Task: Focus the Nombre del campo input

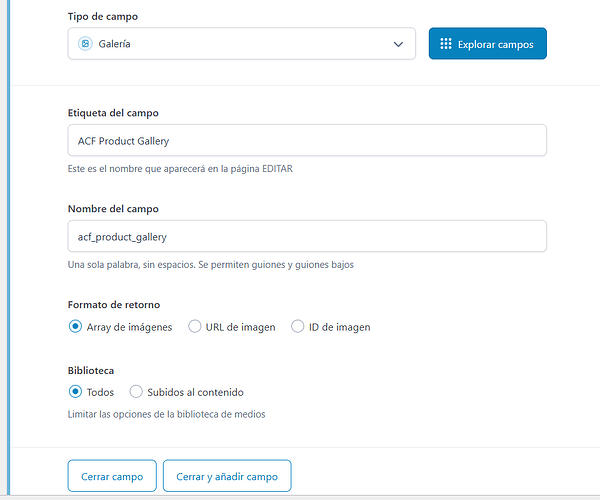Action: tap(306, 236)
